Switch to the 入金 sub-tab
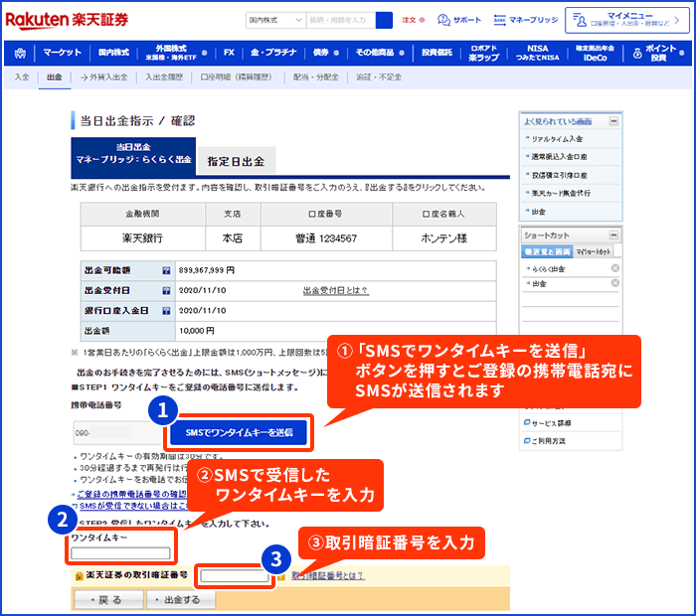The height and width of the screenshot is (616, 696). (x=22, y=77)
